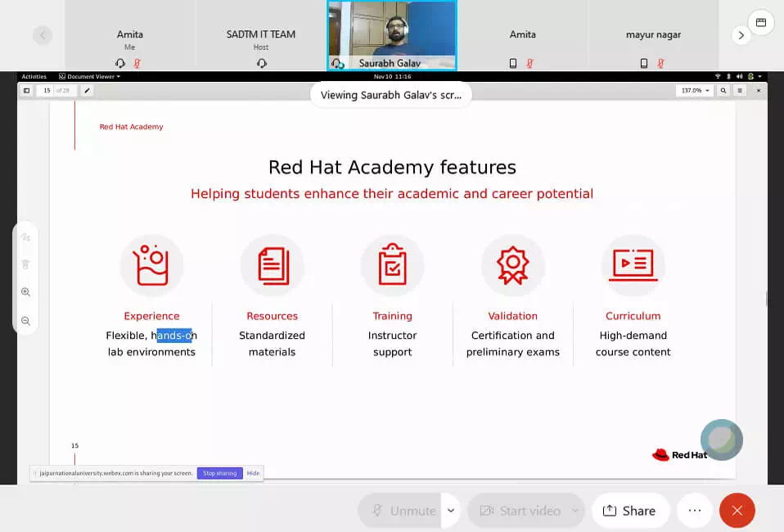Click the 'Validation' heading

513,316
